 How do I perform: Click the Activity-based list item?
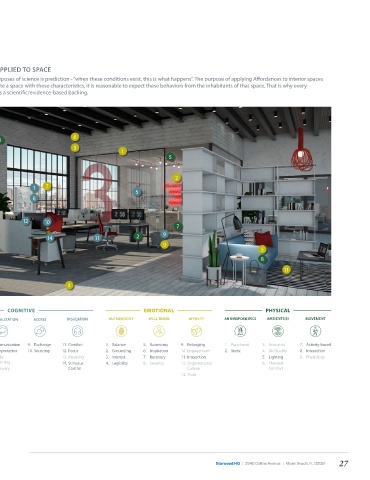point(318,344)
